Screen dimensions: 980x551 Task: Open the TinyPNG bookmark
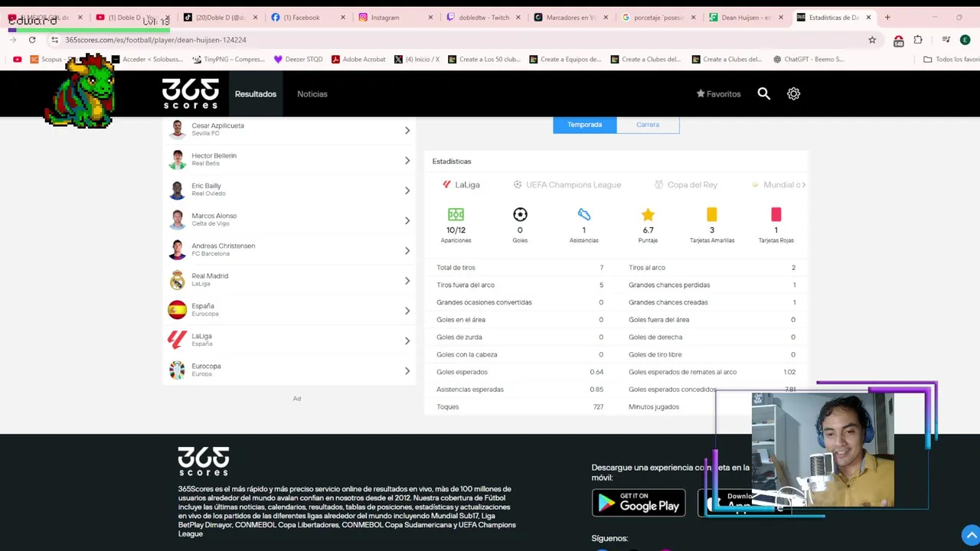tap(228, 59)
